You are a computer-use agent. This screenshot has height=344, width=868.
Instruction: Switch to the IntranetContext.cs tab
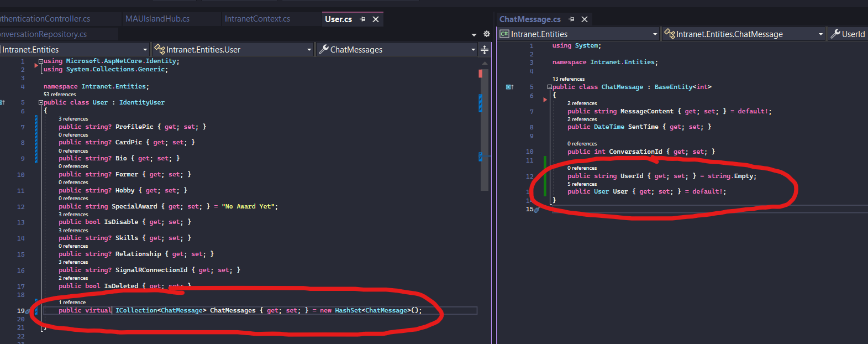(257, 19)
